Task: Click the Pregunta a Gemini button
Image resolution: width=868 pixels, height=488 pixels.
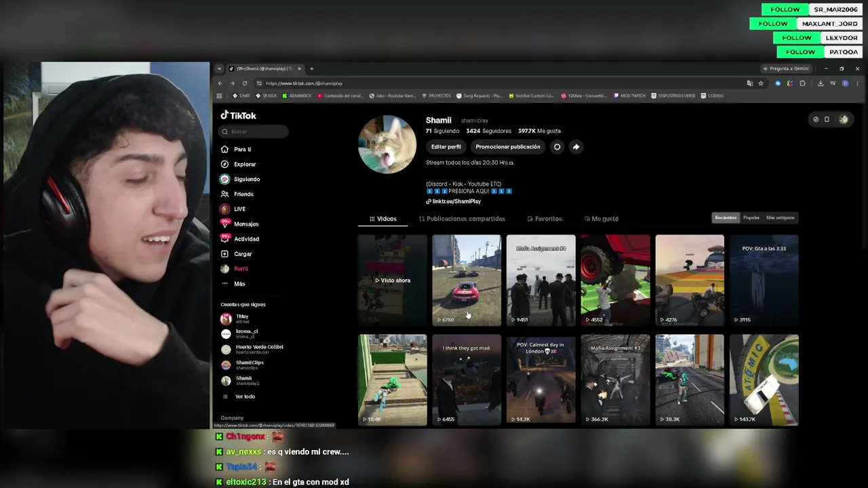Action: point(786,68)
